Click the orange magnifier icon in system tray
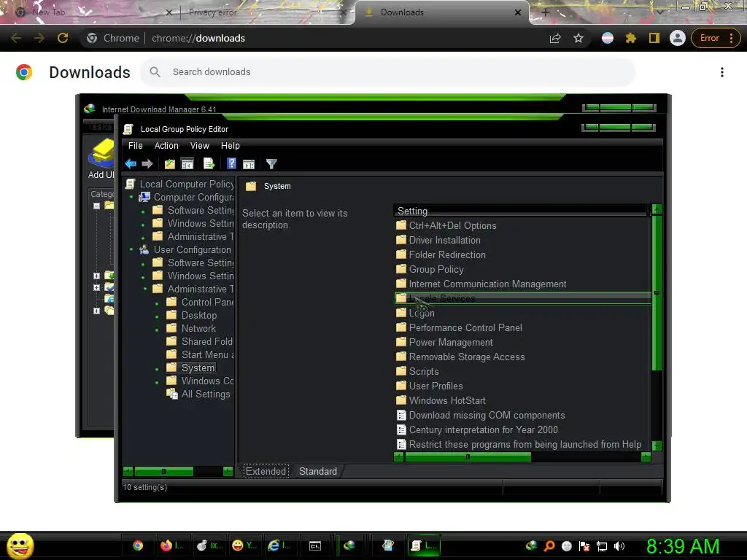The width and height of the screenshot is (747, 560). 549,546
